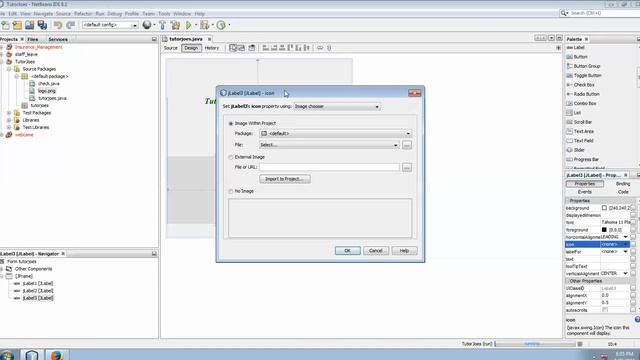Expand Libraries tree node
The height and width of the screenshot is (360, 640).
(x=9, y=120)
